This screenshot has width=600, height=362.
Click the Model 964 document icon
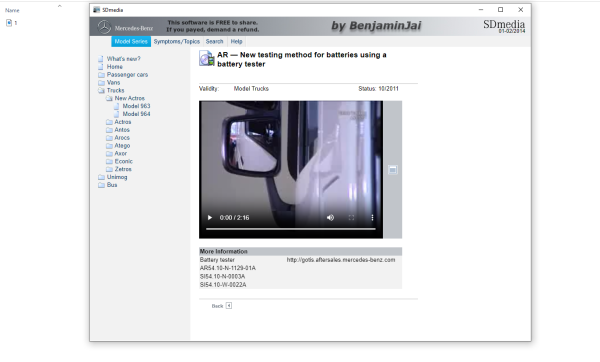coord(117,114)
